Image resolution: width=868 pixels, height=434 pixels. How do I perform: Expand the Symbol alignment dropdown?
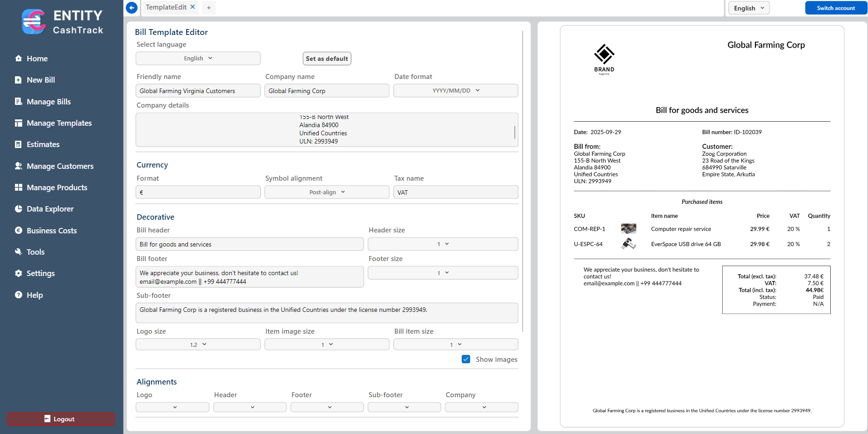point(326,192)
